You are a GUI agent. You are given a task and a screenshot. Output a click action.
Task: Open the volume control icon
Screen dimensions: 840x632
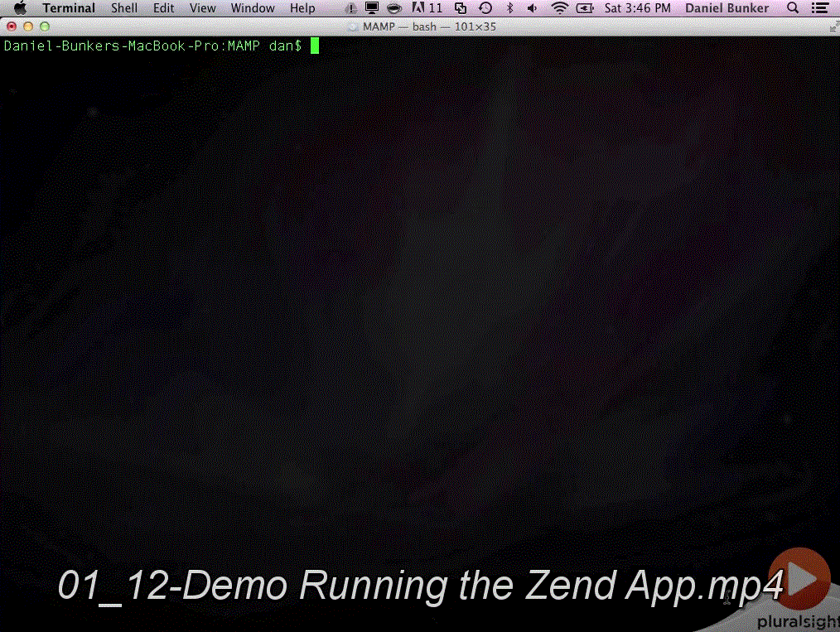[x=532, y=8]
